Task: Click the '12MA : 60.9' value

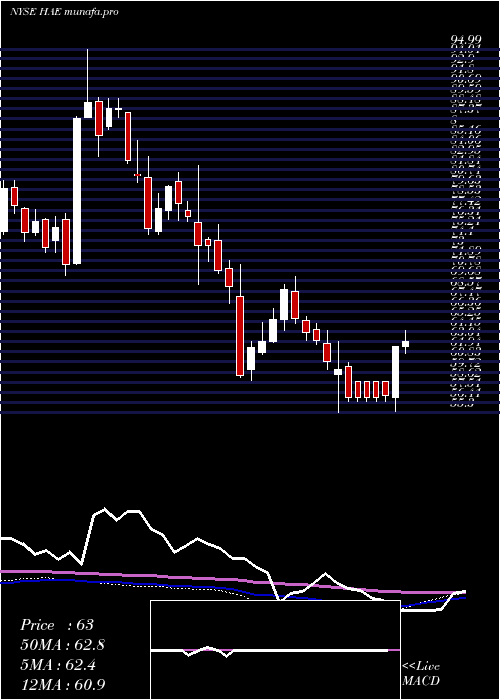Action: tap(63, 684)
